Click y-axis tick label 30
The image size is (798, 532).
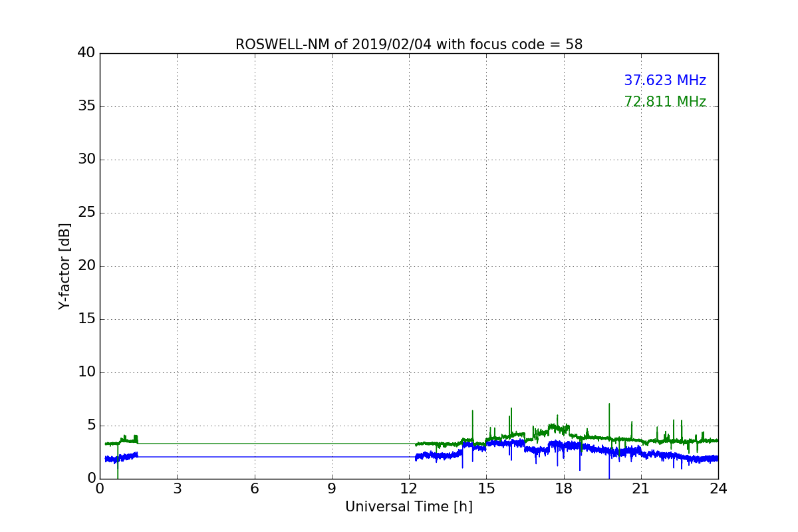click(x=86, y=160)
